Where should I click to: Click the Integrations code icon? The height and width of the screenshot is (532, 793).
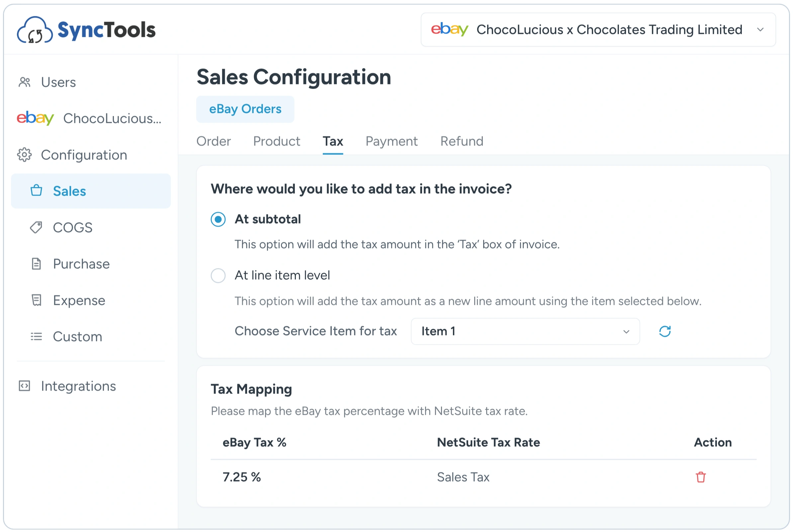25,386
